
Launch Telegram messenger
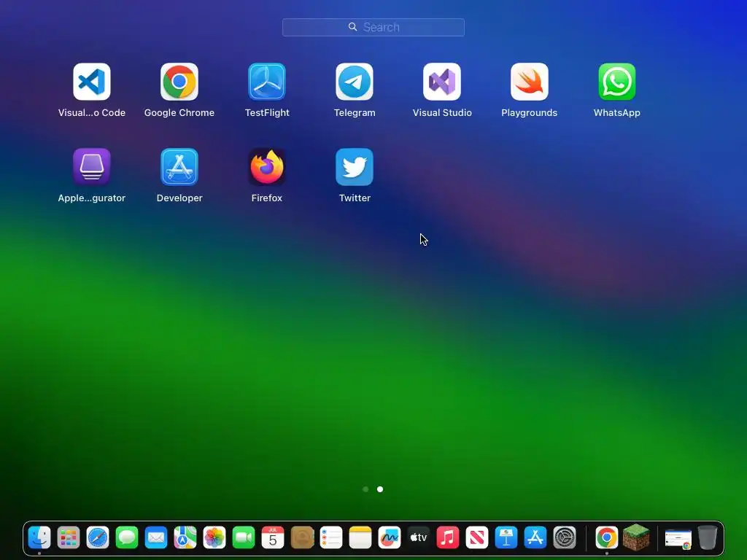pyautogui.click(x=355, y=82)
